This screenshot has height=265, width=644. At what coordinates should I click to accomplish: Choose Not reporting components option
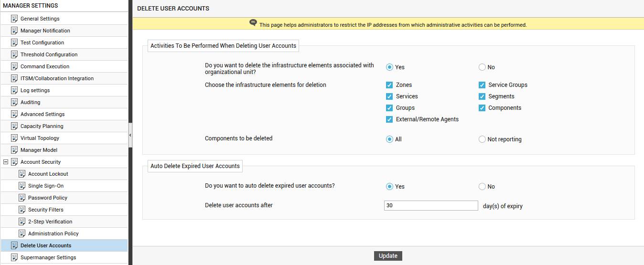coord(482,139)
